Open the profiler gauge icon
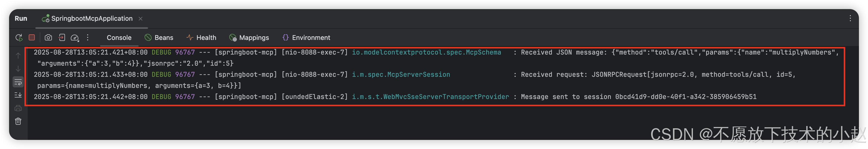 click(75, 38)
